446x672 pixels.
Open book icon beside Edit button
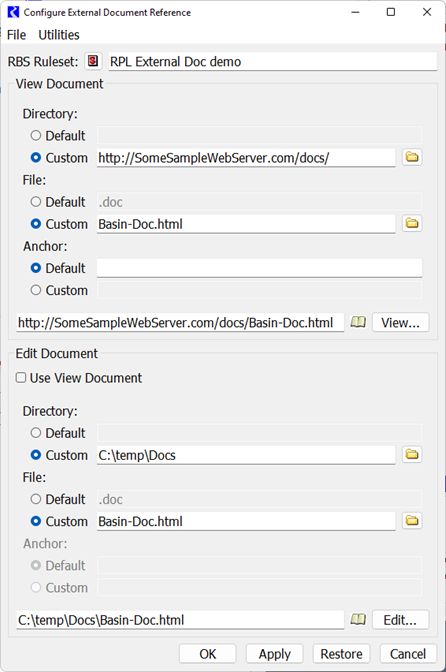358,619
